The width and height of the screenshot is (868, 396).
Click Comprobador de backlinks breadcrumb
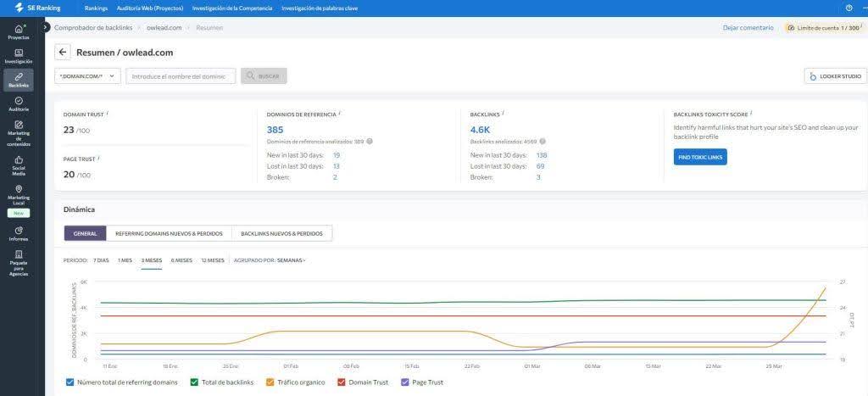tap(93, 28)
